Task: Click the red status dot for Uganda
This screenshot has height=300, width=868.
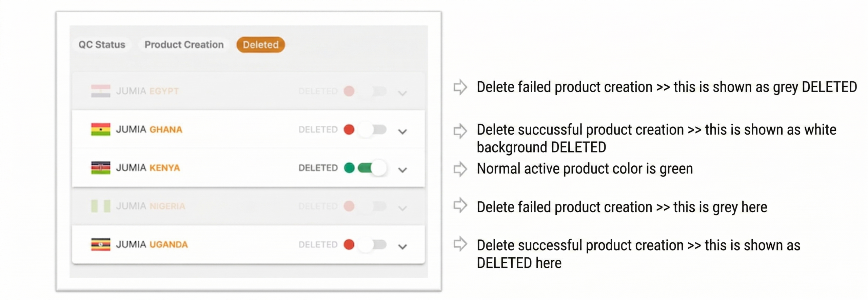Action: (x=349, y=244)
